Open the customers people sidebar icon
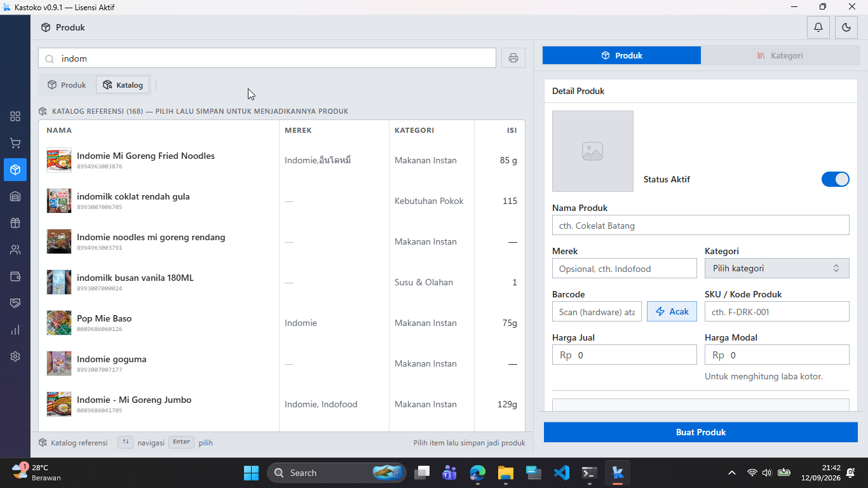 15,250
